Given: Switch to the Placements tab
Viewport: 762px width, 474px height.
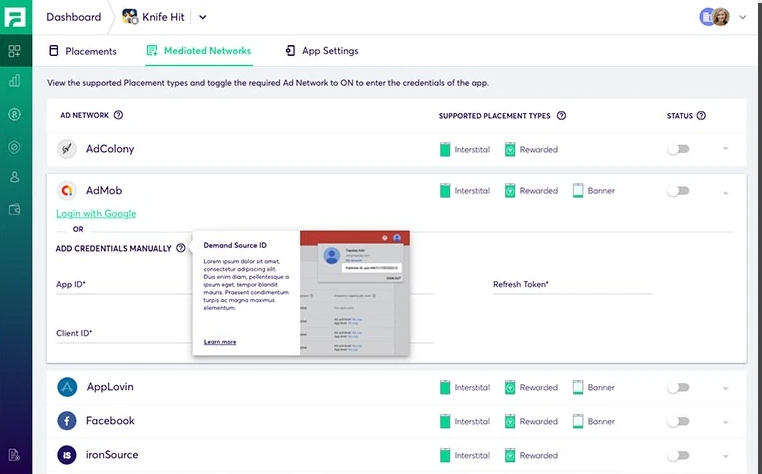Looking at the screenshot, I should (83, 51).
